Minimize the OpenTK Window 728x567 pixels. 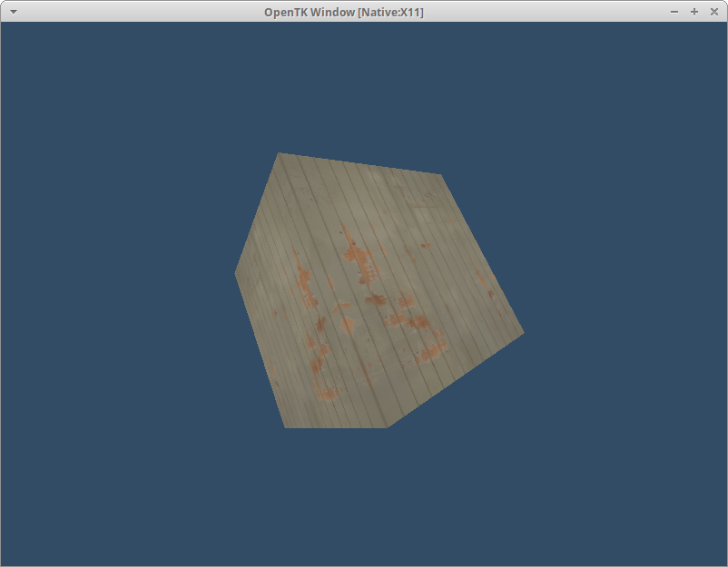[x=674, y=12]
